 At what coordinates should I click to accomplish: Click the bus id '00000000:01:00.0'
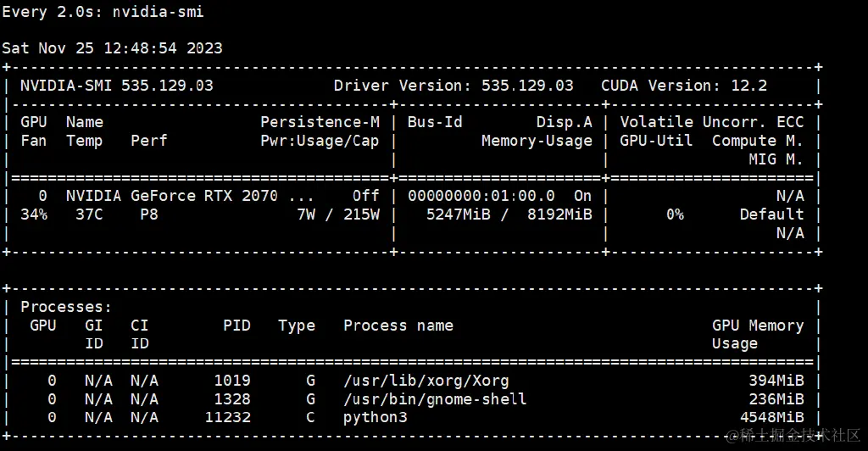(x=481, y=196)
